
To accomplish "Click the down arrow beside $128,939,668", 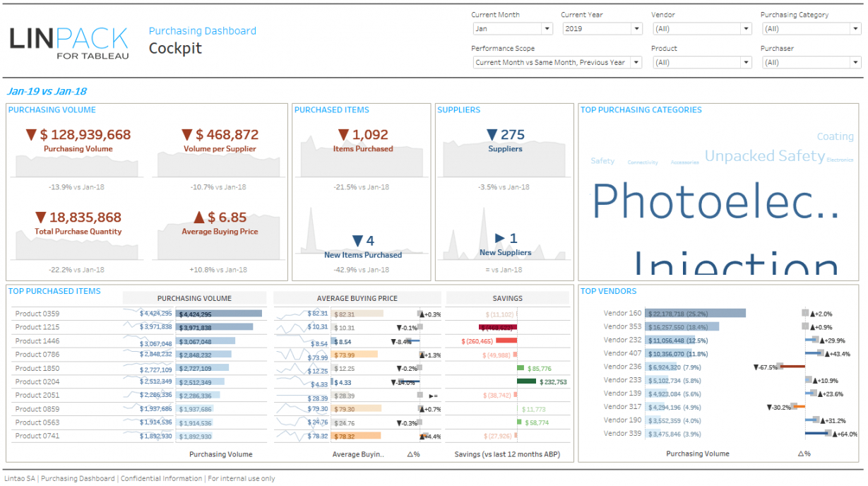I will coord(31,135).
